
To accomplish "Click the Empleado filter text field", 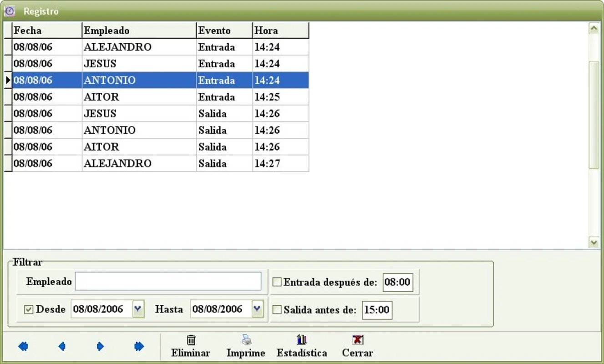I will [168, 281].
